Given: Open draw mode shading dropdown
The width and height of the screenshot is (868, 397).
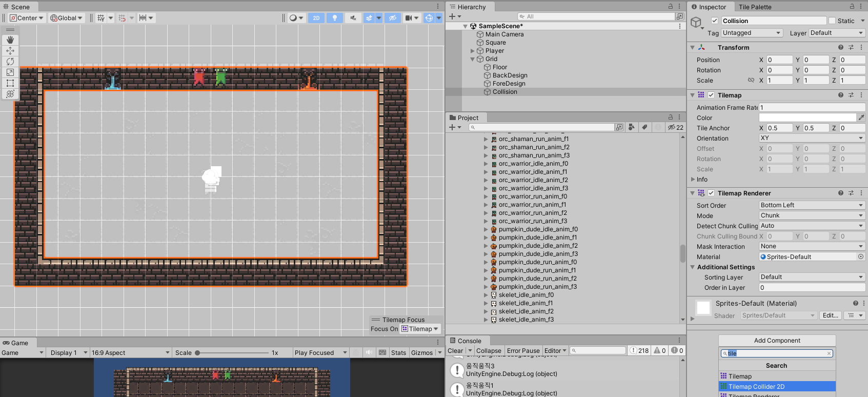Looking at the screenshot, I should click(296, 18).
